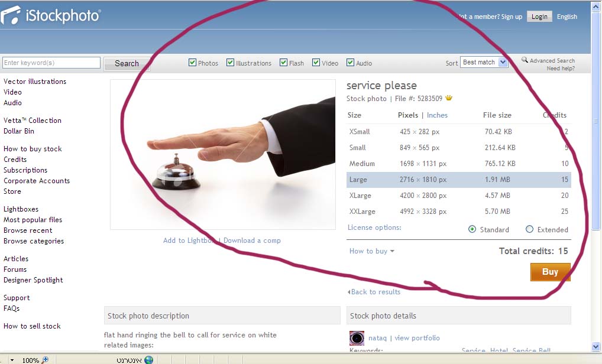Expand the How to buy menu
The height and width of the screenshot is (364, 602).
click(371, 251)
